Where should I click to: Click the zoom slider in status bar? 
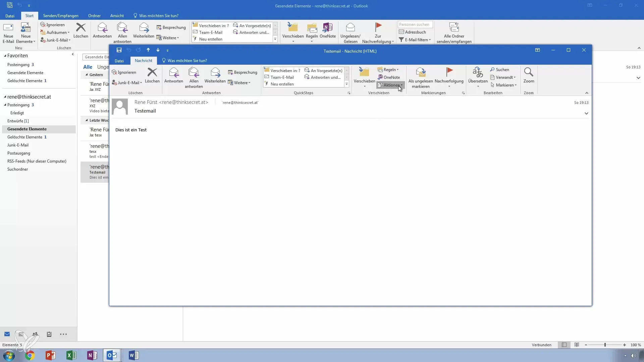(605, 345)
